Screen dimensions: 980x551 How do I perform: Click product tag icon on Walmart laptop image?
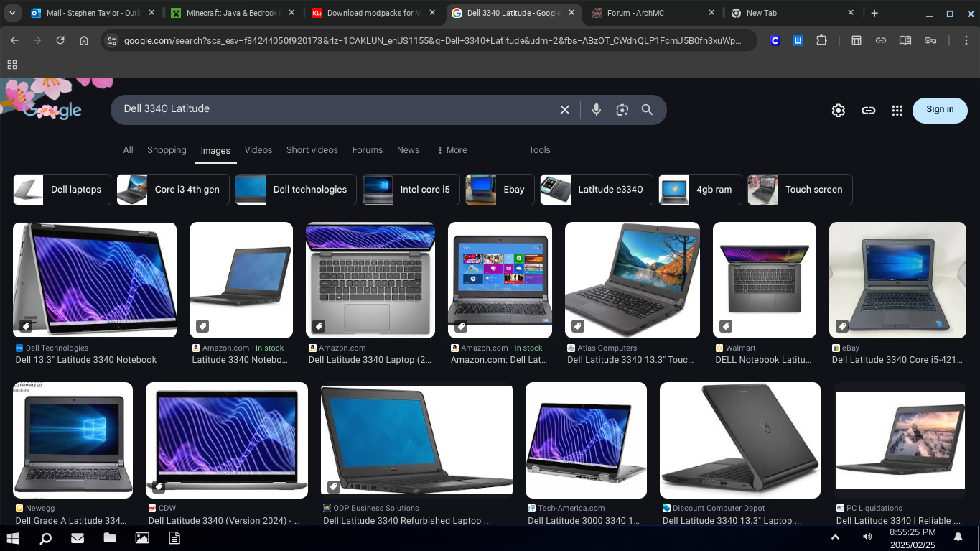tap(726, 326)
